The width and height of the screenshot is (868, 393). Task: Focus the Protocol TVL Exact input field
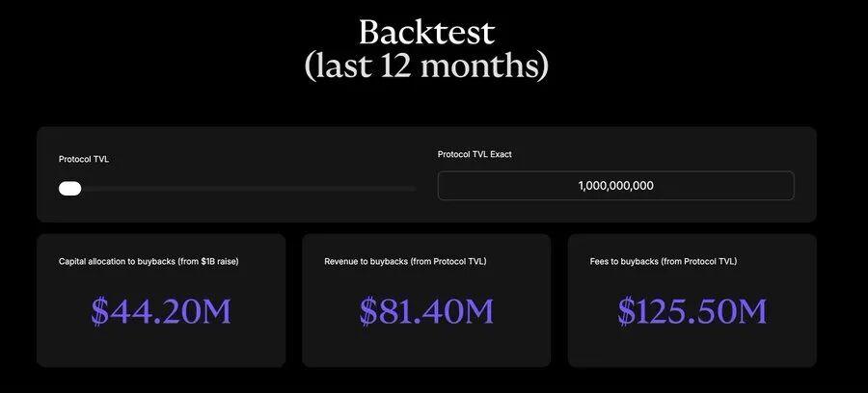615,186
